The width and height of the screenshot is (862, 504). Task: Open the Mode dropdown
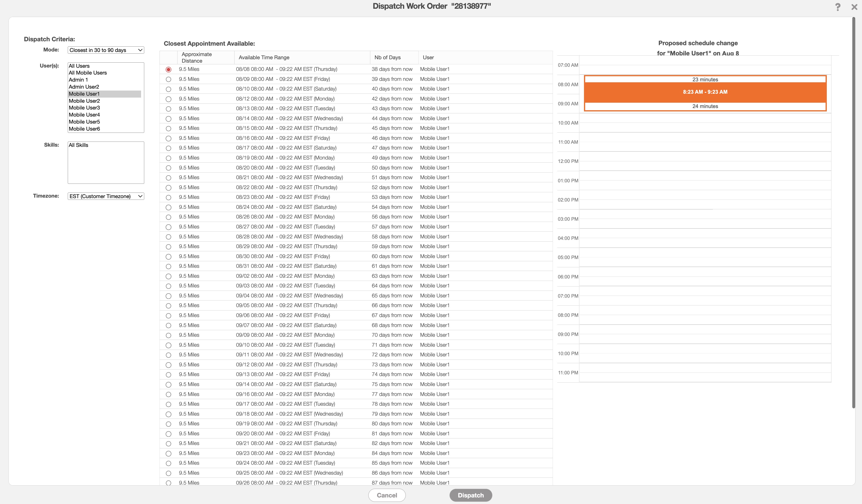pyautogui.click(x=106, y=50)
